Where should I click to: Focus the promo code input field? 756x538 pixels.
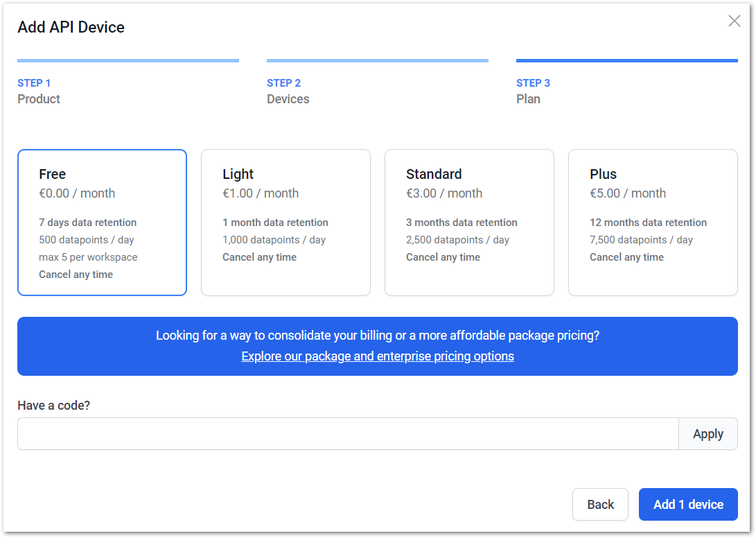pos(348,434)
